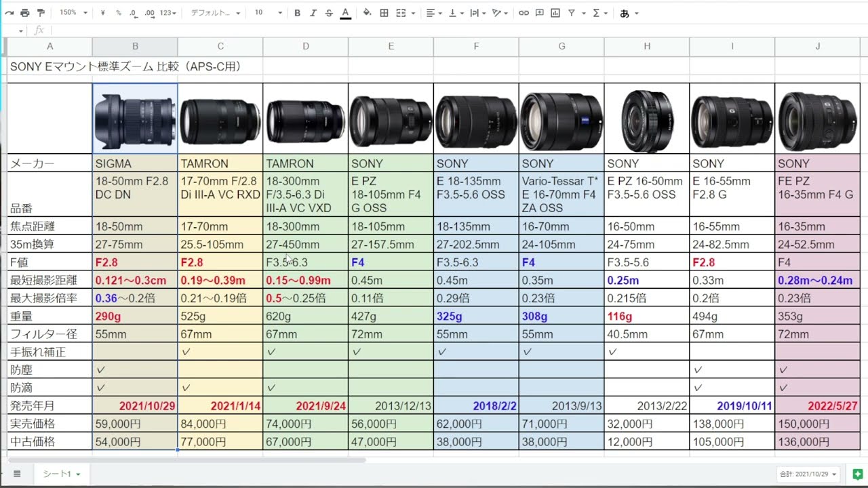Open the cell borders tool

pyautogui.click(x=384, y=13)
